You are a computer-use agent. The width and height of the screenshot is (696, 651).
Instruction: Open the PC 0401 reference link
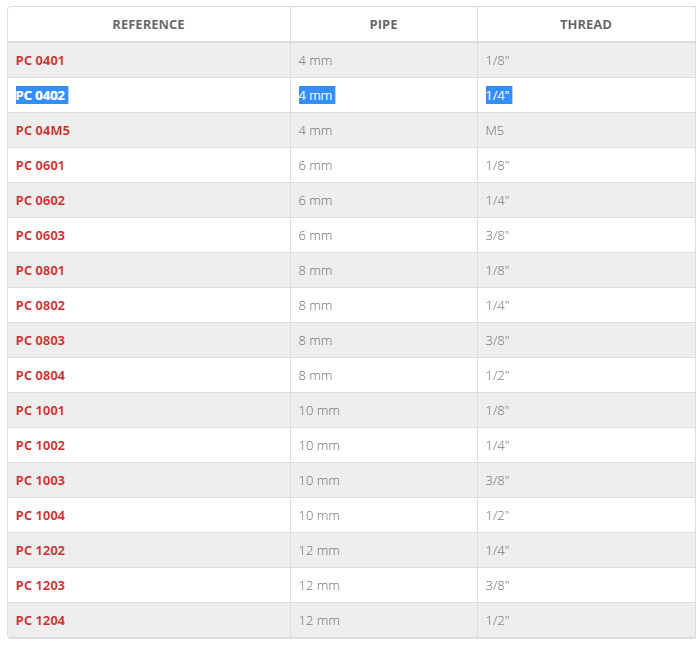[x=40, y=60]
